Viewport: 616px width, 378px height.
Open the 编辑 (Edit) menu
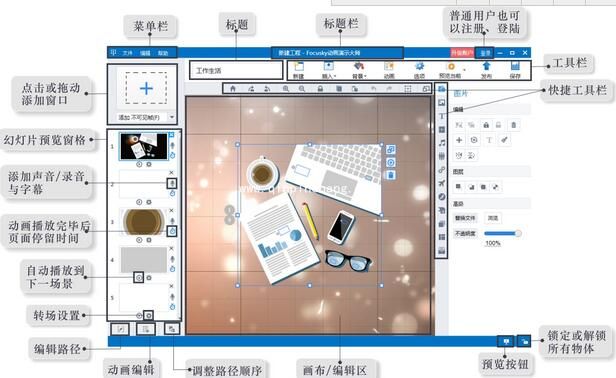145,53
